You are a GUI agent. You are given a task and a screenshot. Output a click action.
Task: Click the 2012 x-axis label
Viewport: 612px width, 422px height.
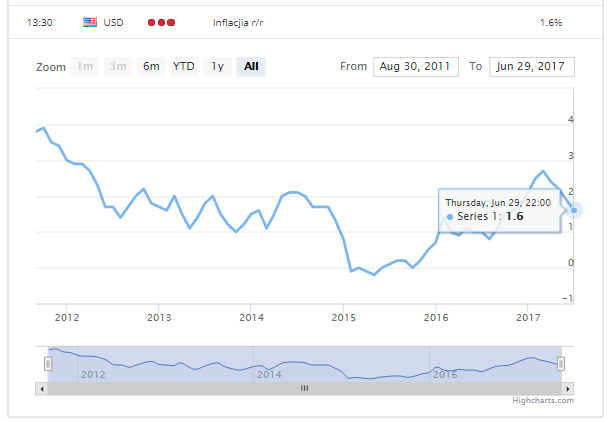tap(67, 317)
